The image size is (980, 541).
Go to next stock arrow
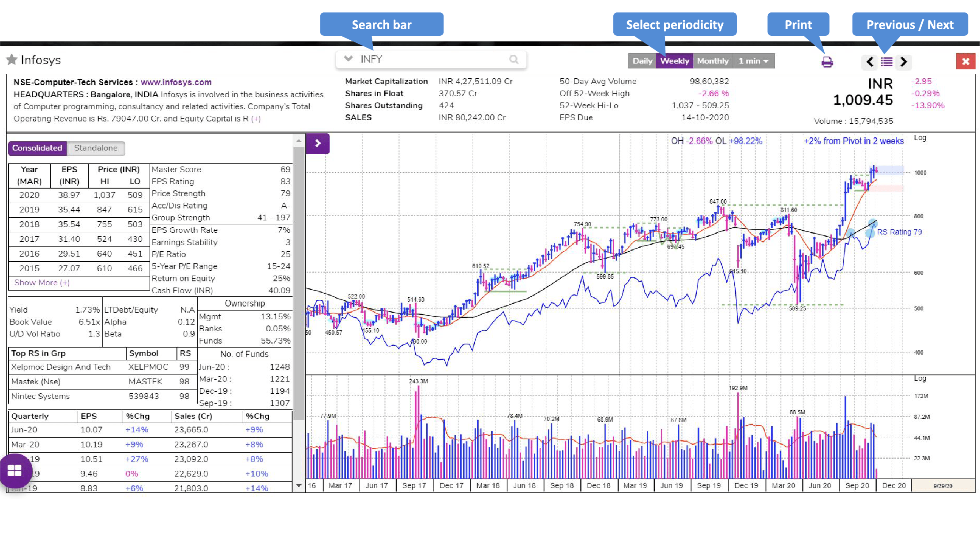pos(904,62)
